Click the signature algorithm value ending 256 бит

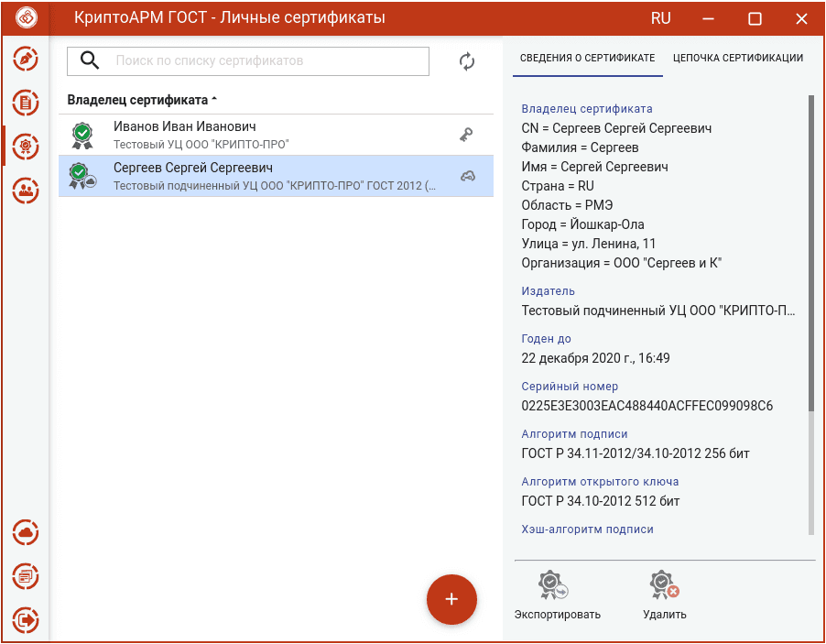click(636, 453)
